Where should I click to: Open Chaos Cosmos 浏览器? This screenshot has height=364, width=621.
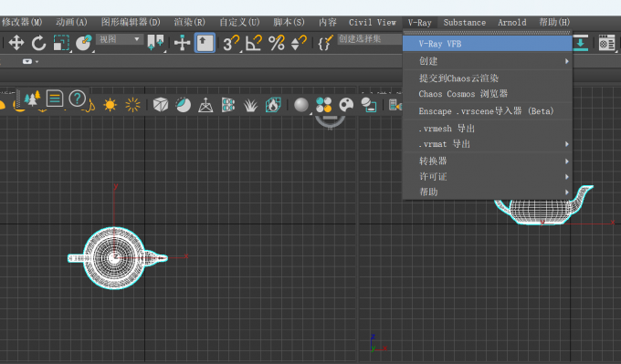click(x=488, y=94)
